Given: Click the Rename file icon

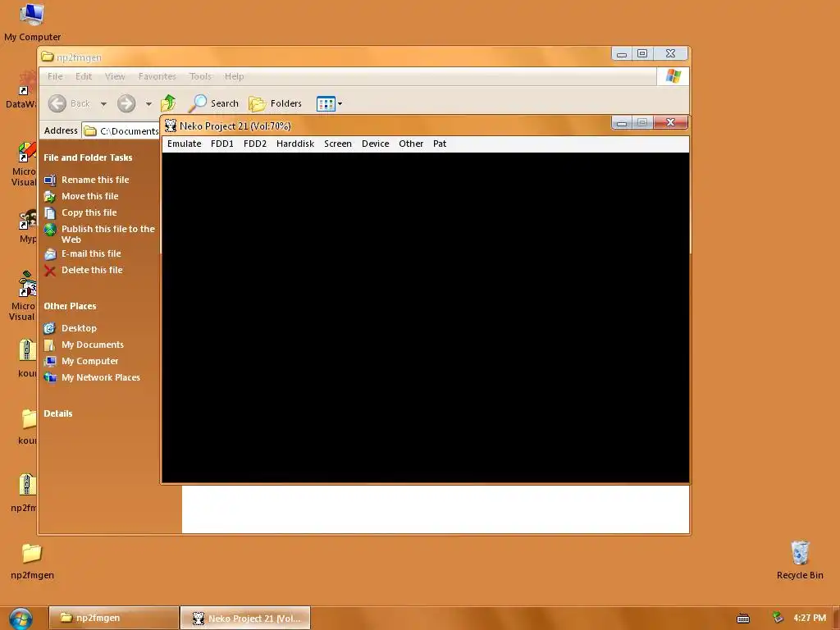Looking at the screenshot, I should [50, 180].
